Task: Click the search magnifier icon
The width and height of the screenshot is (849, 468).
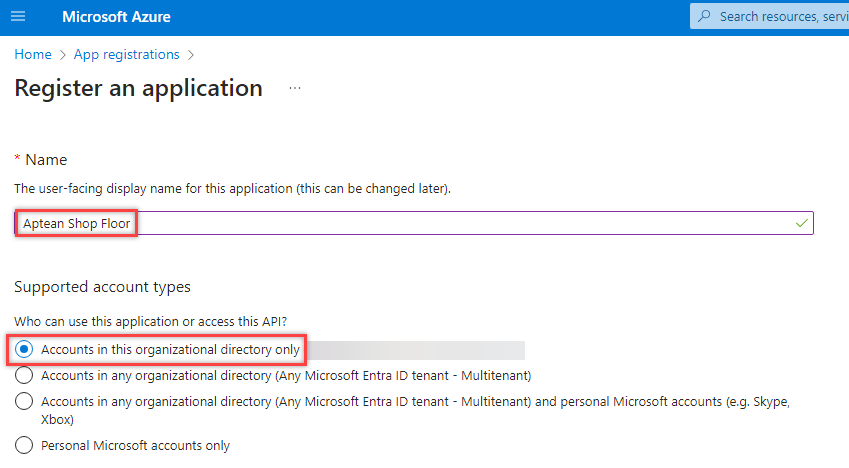Action: [704, 16]
